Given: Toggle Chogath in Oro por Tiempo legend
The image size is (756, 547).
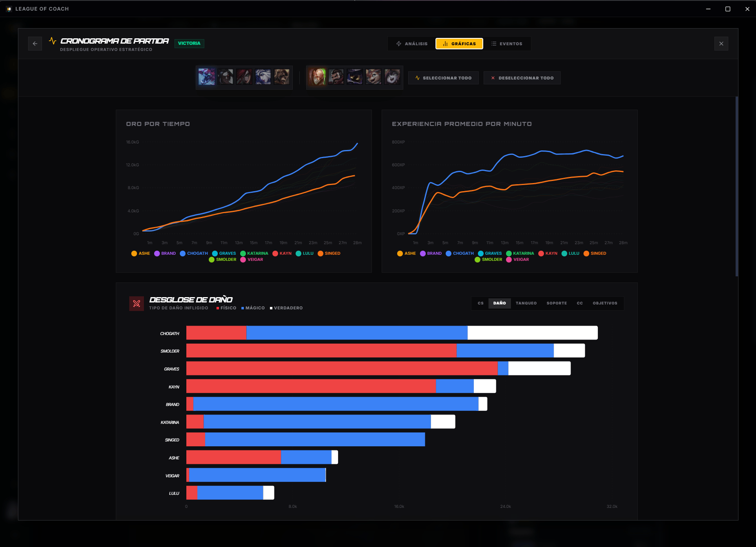Looking at the screenshot, I should click(x=194, y=254).
